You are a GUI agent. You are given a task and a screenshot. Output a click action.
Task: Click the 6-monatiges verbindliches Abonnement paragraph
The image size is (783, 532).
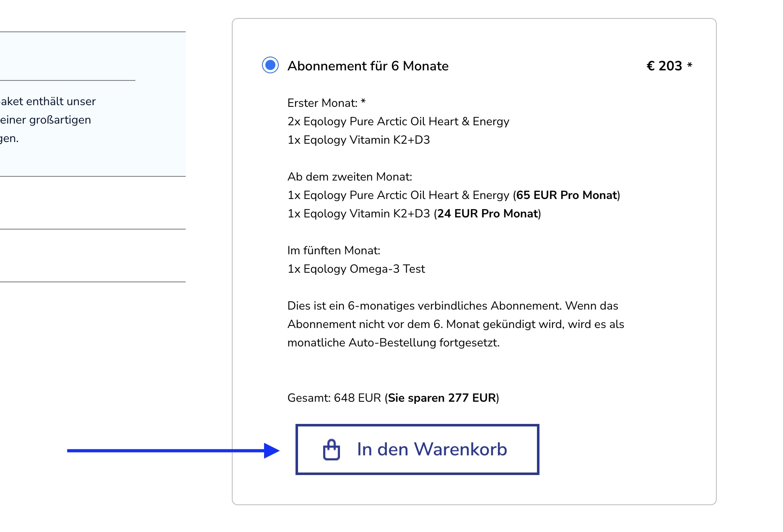coord(456,324)
